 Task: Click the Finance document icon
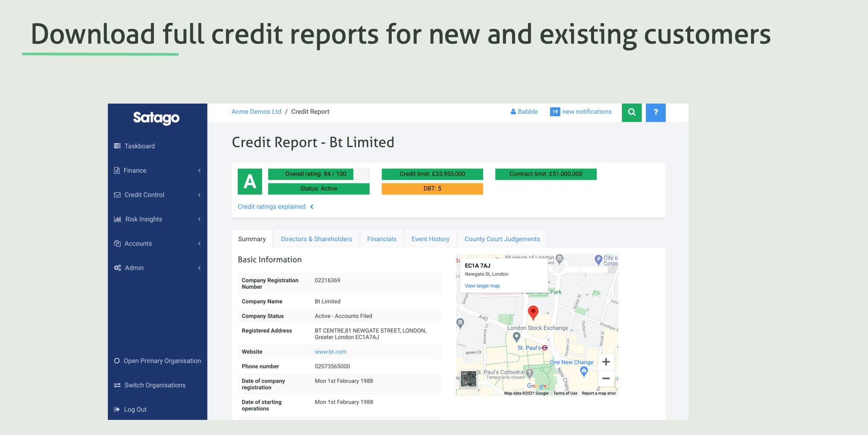(x=116, y=170)
